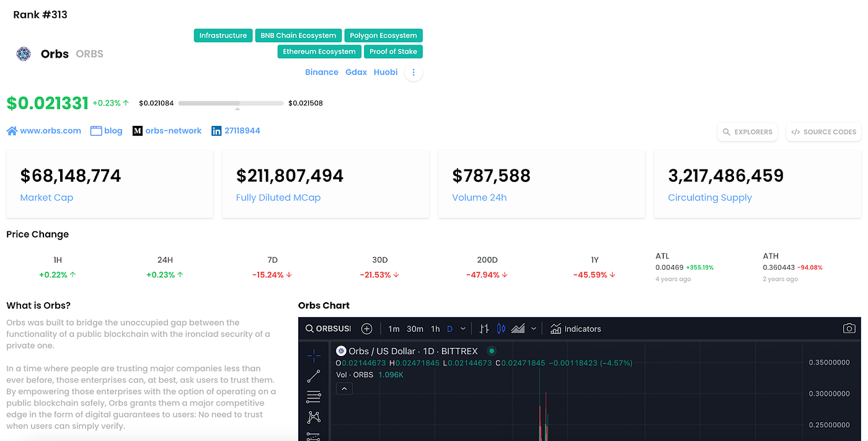This screenshot has width=868, height=441.
Task: Select the XABCD Pattern drawing tool
Action: click(x=313, y=417)
